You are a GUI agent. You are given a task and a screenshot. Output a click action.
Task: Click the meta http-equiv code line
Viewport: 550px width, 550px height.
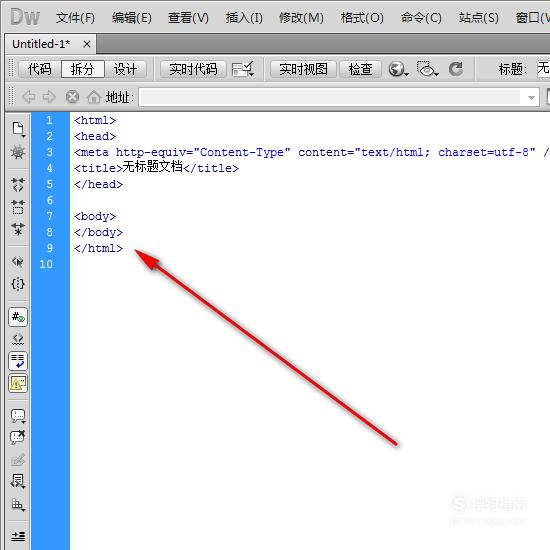[x=311, y=152]
